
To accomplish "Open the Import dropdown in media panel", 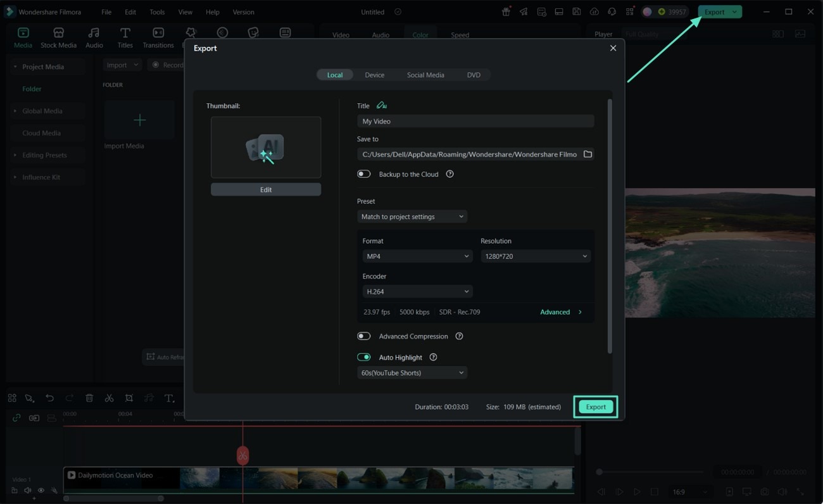I will tap(122, 65).
